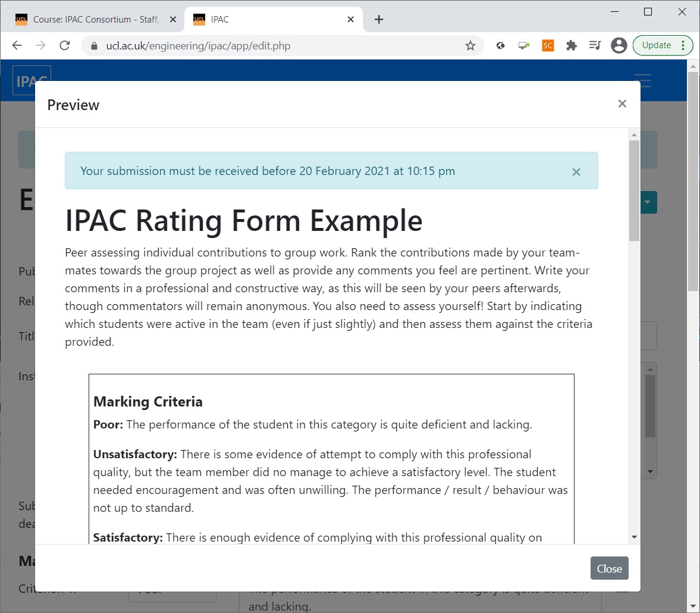Click the Close button in Preview footer

(609, 568)
